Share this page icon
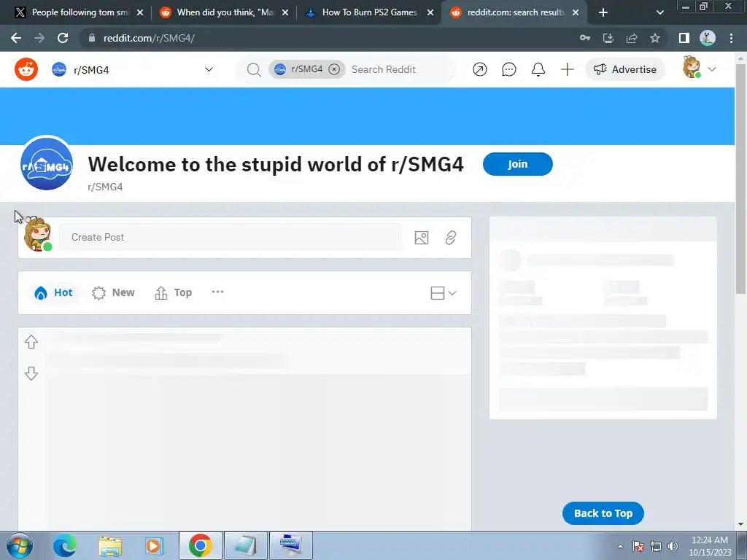The height and width of the screenshot is (560, 747). (x=632, y=38)
